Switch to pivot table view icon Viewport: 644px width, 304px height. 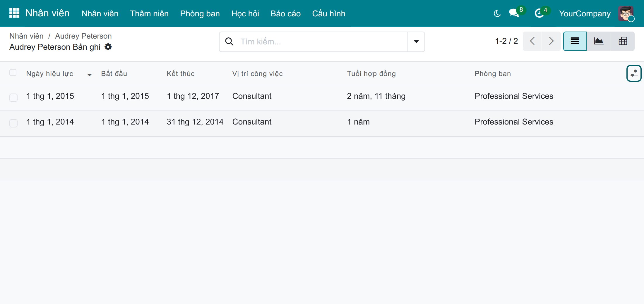tap(623, 41)
